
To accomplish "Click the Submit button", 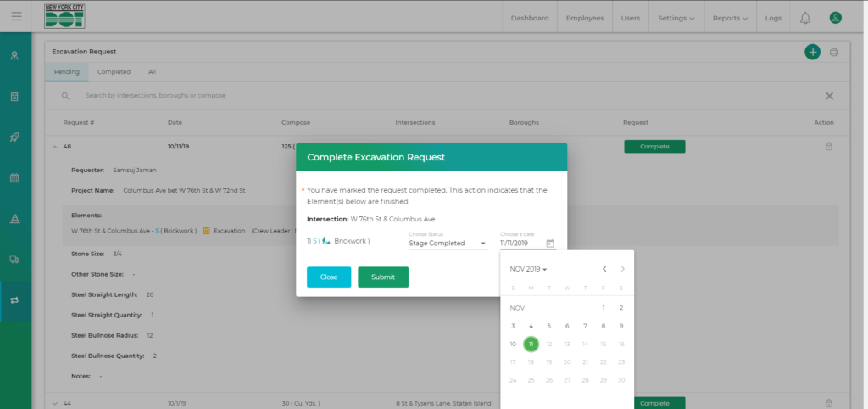I will coord(383,277).
